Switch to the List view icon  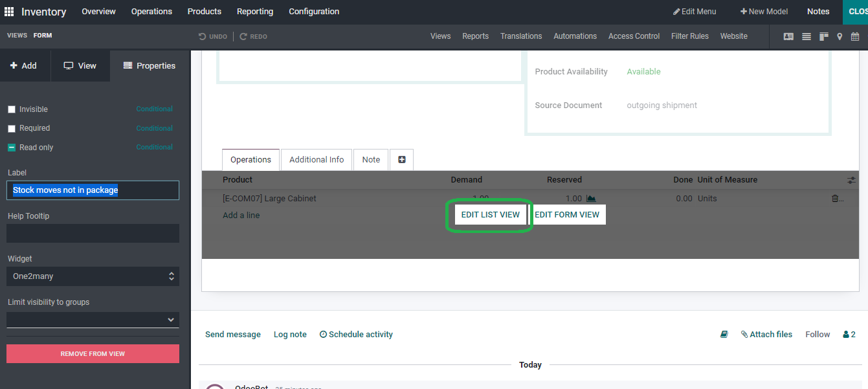(x=807, y=36)
